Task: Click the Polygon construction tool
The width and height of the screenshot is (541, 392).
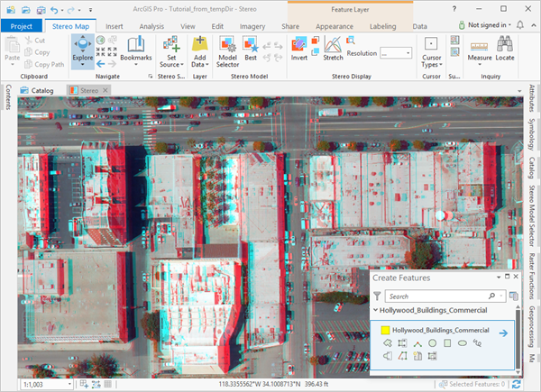Action: pyautogui.click(x=388, y=343)
